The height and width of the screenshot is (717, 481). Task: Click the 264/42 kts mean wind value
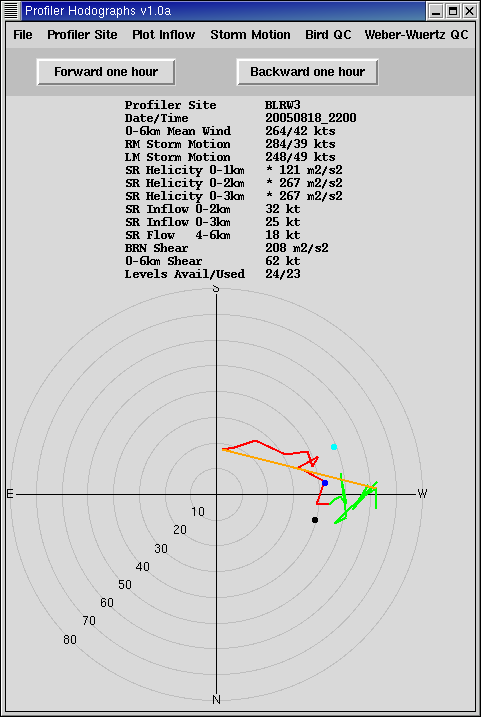coord(300,131)
